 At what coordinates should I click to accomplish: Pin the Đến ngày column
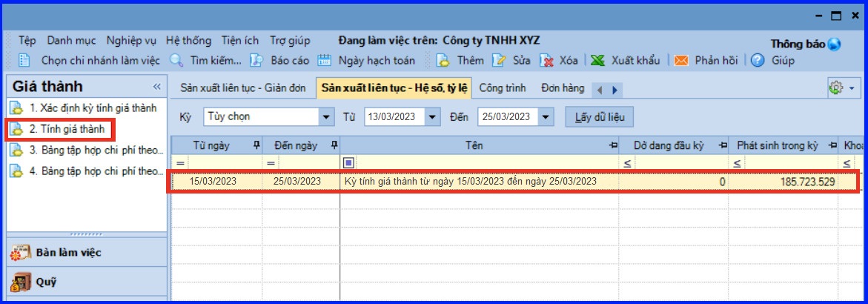334,145
